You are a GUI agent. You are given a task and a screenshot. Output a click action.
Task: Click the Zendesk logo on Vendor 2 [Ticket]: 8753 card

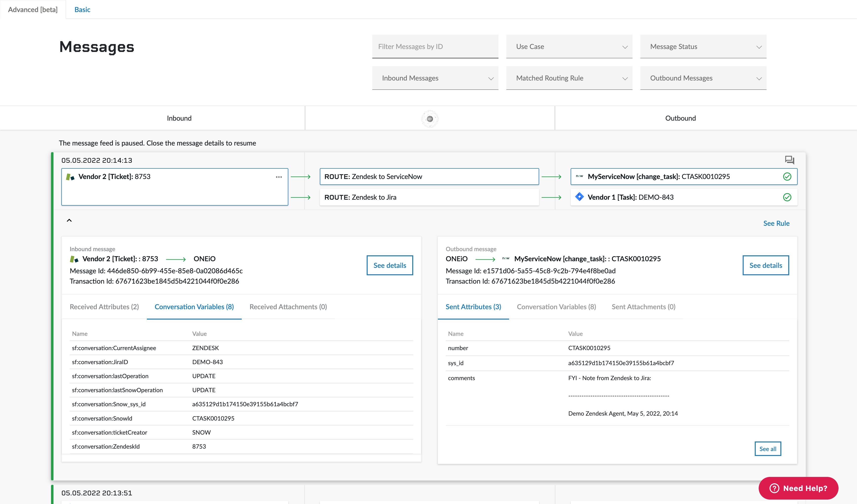(x=70, y=177)
